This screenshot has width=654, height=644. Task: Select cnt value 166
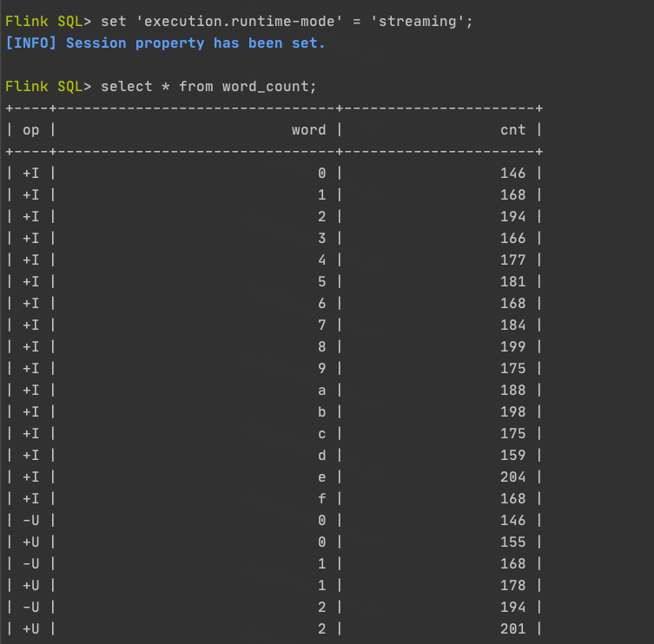pyautogui.click(x=512, y=238)
